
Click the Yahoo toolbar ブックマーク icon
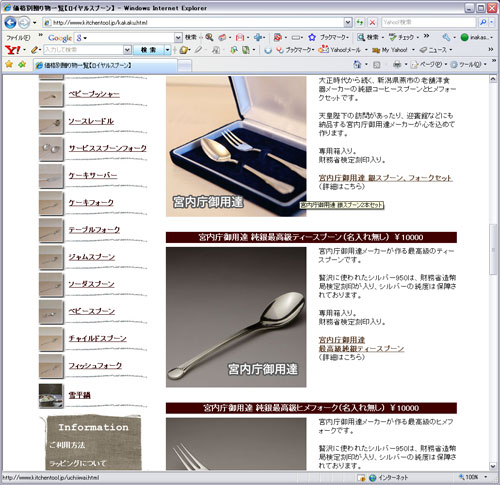(280, 50)
